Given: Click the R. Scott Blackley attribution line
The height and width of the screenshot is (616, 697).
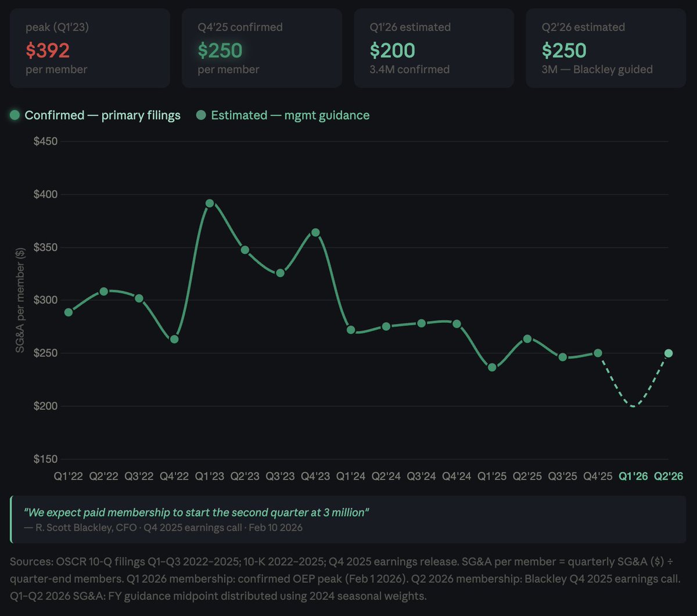Looking at the screenshot, I should tap(163, 528).
